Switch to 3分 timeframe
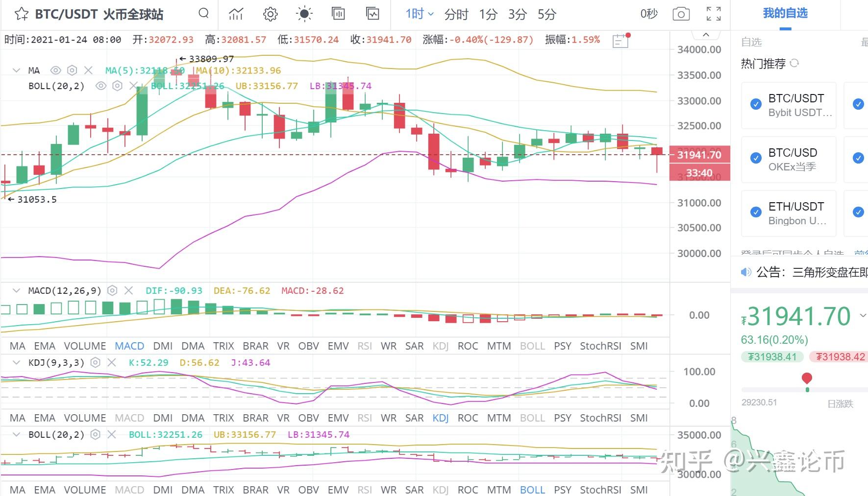Screen dimensions: 868x496 tap(518, 14)
